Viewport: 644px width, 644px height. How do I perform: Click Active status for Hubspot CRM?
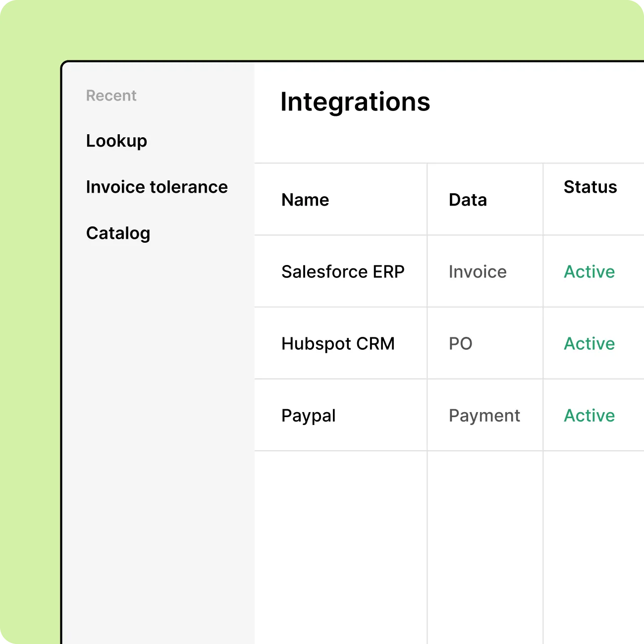click(x=589, y=344)
